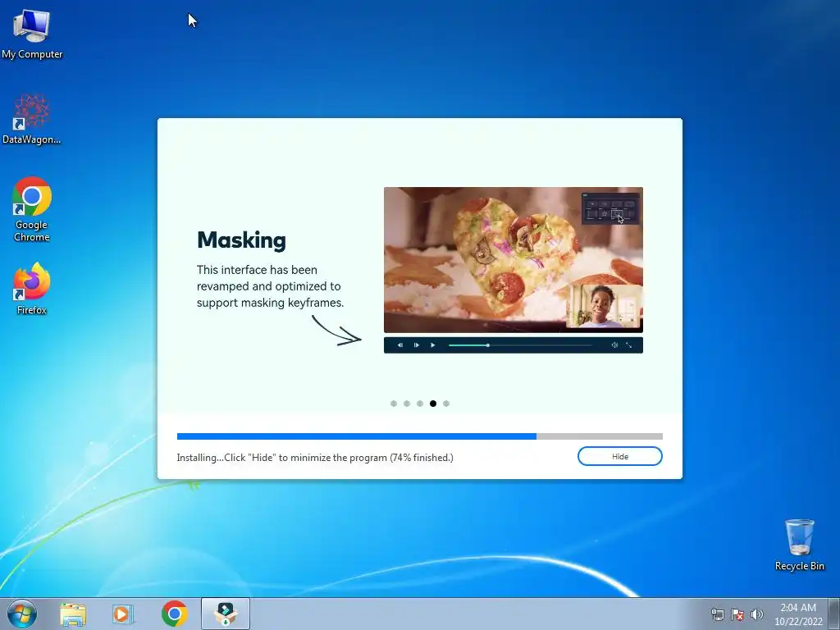This screenshot has width=840, height=630.
Task: Go to the first slide dot
Action: tap(394, 404)
